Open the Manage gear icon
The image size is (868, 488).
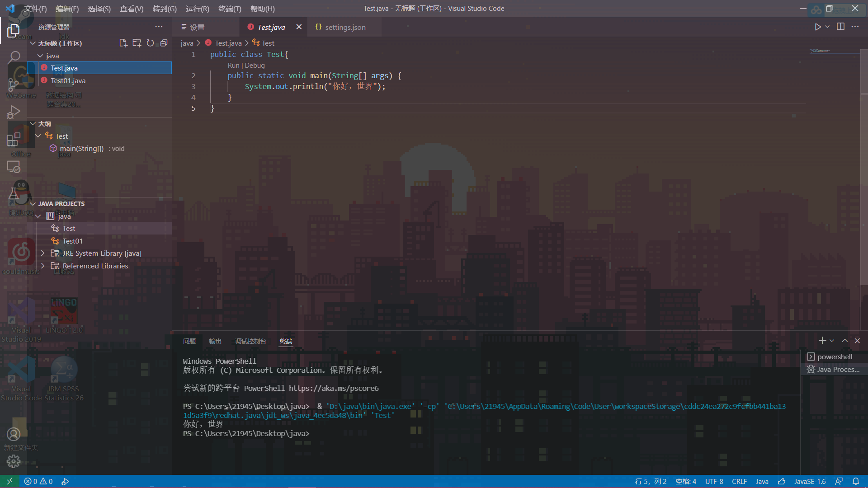pyautogui.click(x=14, y=461)
